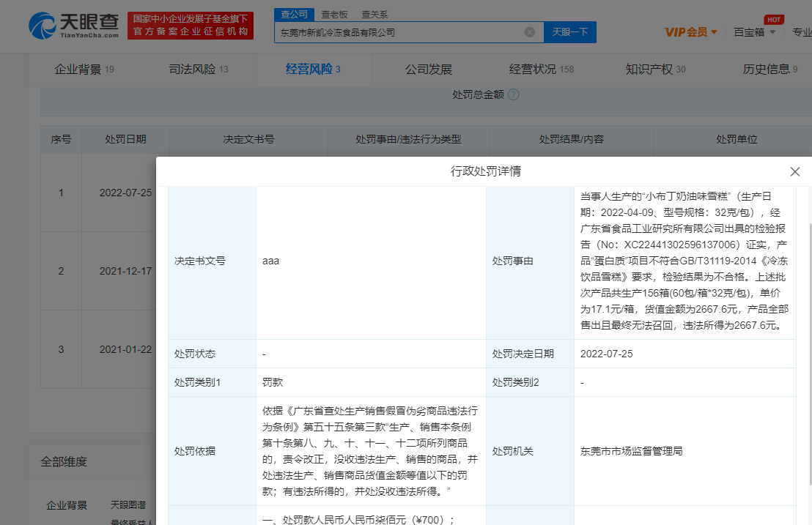Click the 处罚结果/内容 column header
This screenshot has width=812, height=525.
pos(571,139)
